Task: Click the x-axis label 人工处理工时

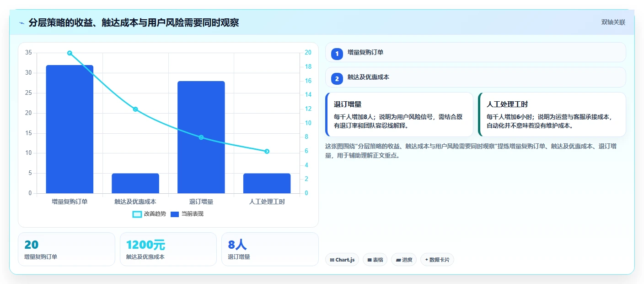Action: [x=267, y=202]
